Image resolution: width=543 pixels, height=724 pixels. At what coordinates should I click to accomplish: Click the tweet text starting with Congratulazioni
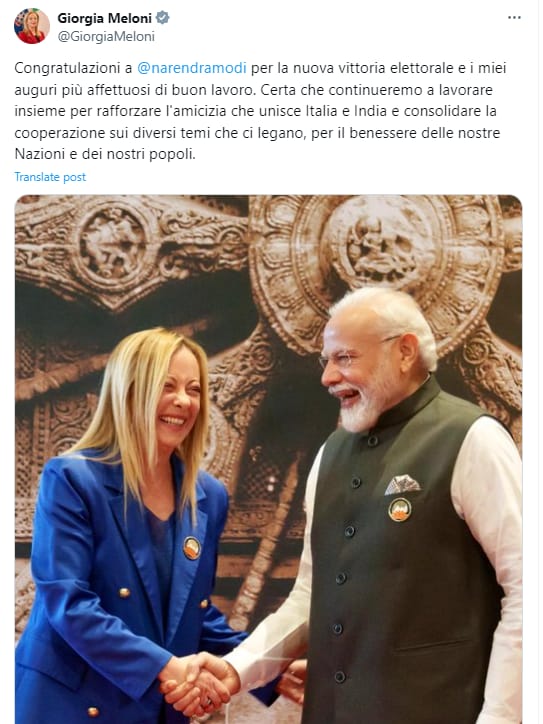261,111
